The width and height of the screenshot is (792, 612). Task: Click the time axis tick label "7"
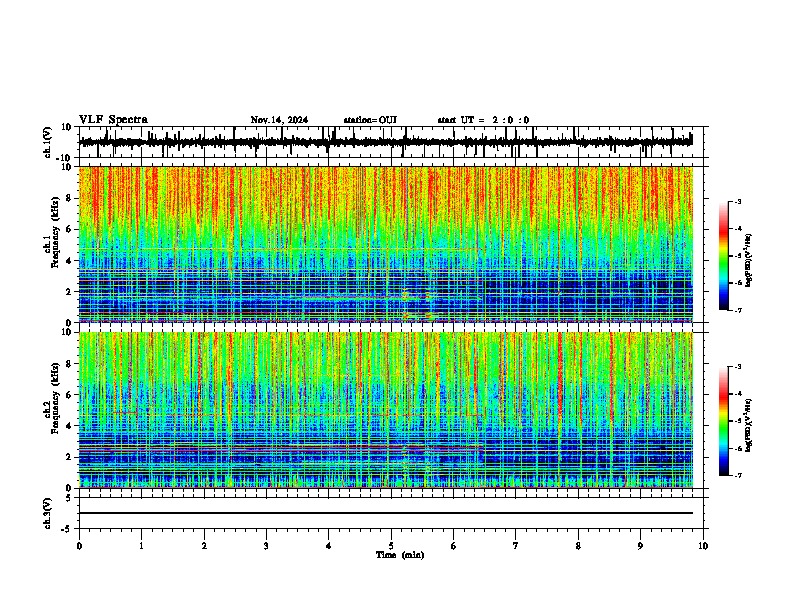point(516,546)
